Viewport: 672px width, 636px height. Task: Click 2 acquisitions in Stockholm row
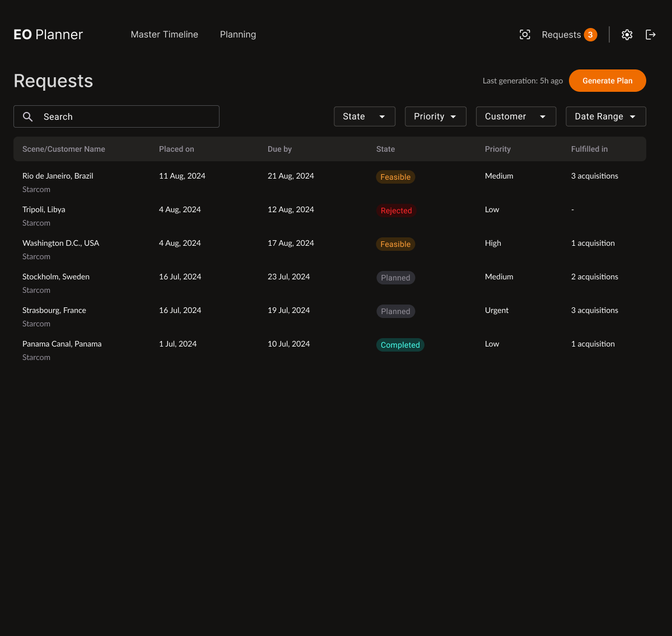595,277
